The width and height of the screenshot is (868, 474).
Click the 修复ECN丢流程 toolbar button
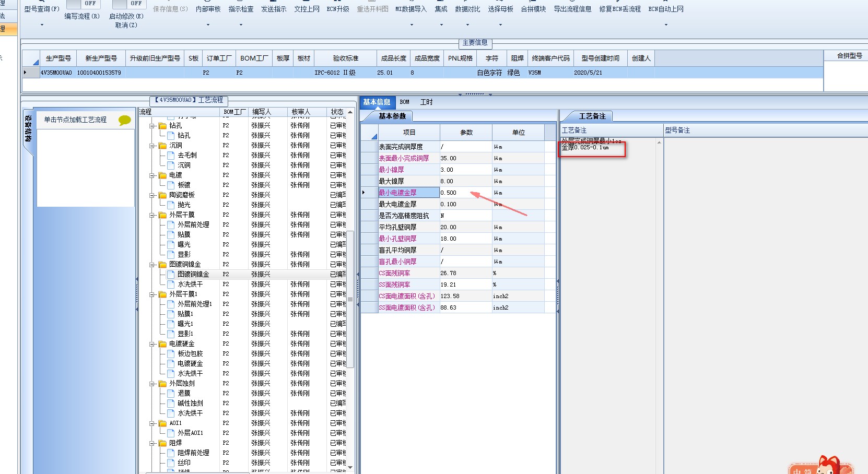click(x=620, y=9)
